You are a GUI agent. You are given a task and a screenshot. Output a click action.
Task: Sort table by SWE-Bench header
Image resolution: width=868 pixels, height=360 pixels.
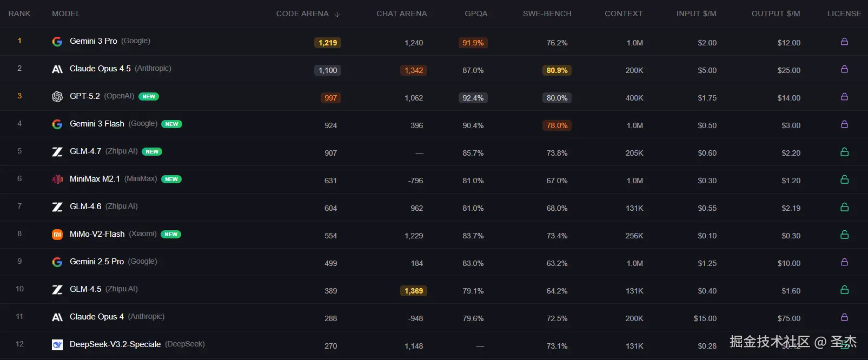(x=547, y=14)
